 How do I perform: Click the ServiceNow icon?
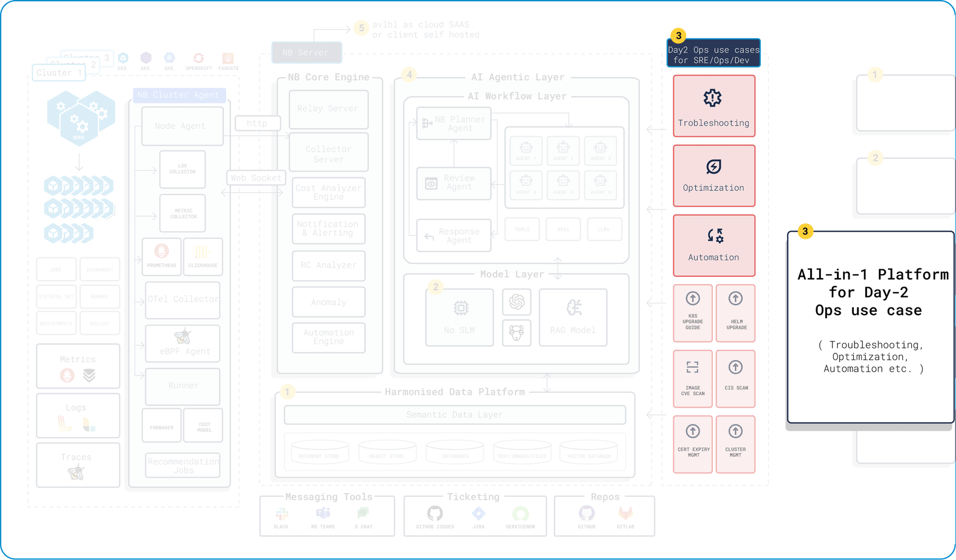click(520, 513)
